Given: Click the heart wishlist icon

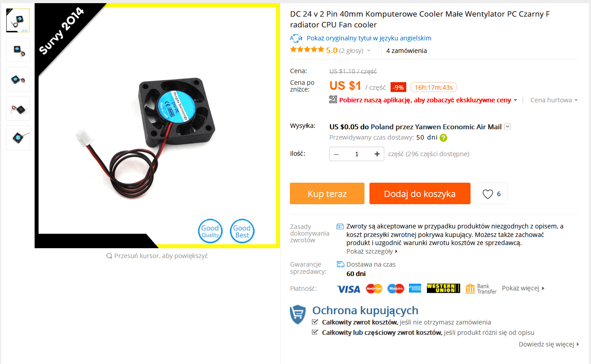Looking at the screenshot, I should (x=488, y=194).
